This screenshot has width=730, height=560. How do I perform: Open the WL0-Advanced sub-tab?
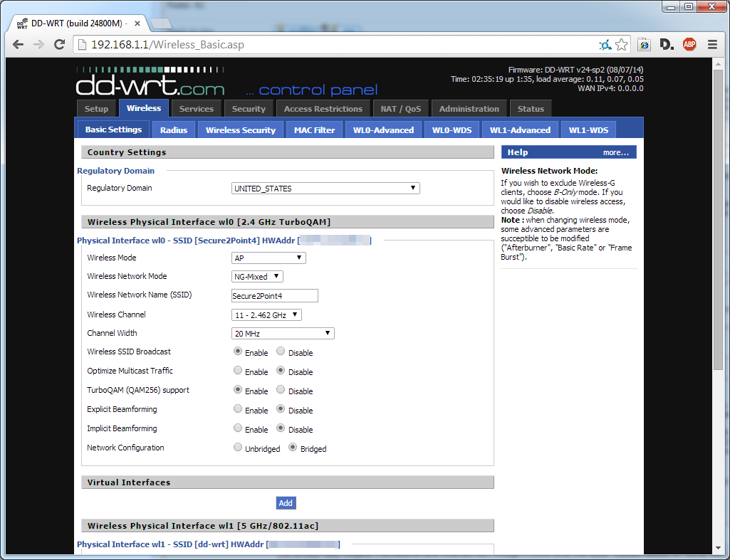[383, 130]
